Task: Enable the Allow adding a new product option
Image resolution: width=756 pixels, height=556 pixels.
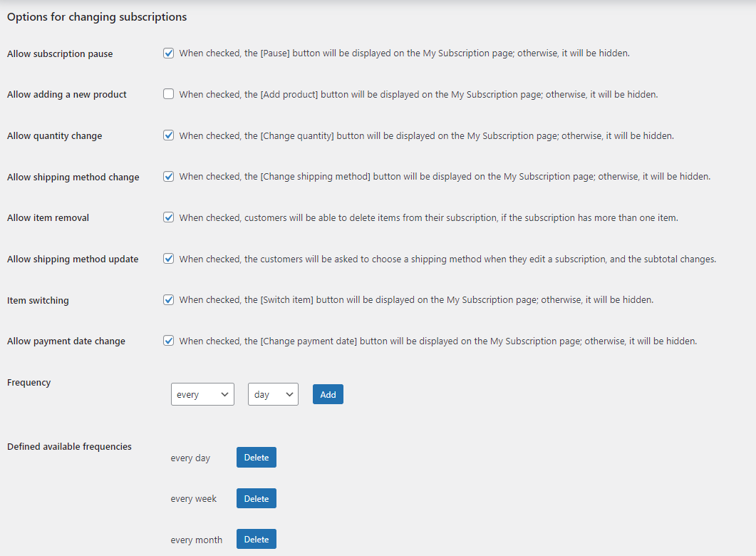Action: click(168, 93)
